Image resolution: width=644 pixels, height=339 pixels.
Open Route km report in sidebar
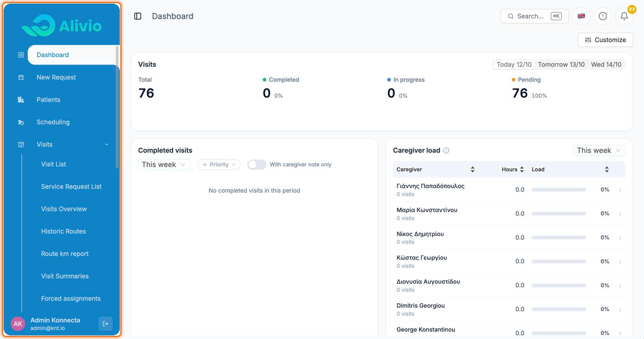pos(65,253)
